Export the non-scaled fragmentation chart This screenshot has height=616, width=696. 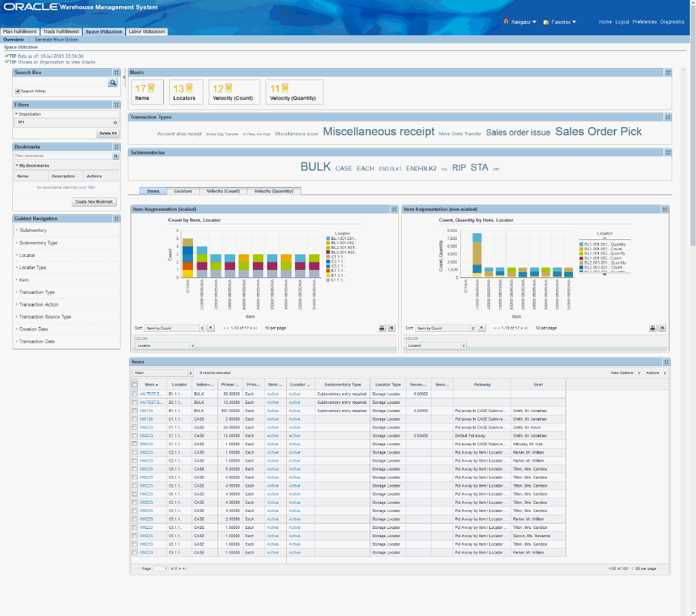(662, 328)
